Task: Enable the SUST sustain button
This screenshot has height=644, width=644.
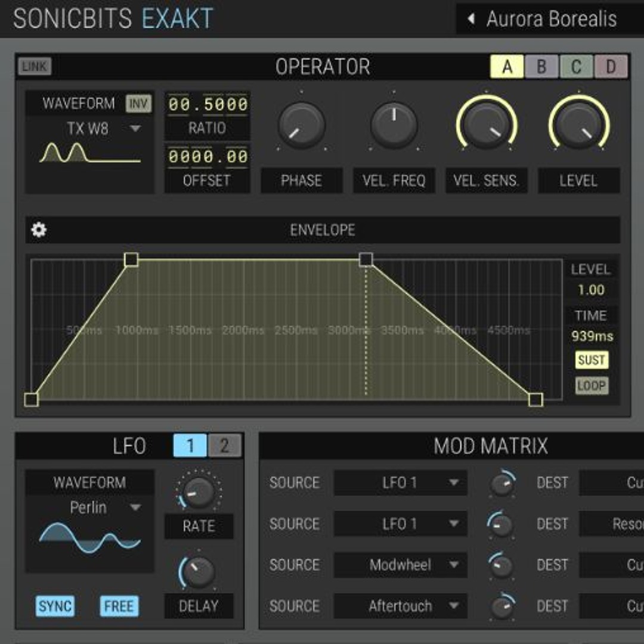Action: 591,360
